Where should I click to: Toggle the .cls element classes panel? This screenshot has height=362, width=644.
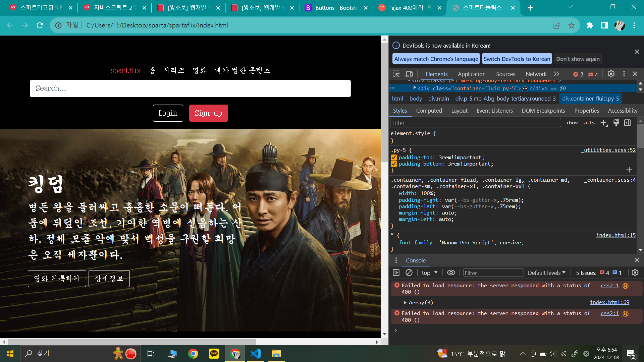coord(589,123)
